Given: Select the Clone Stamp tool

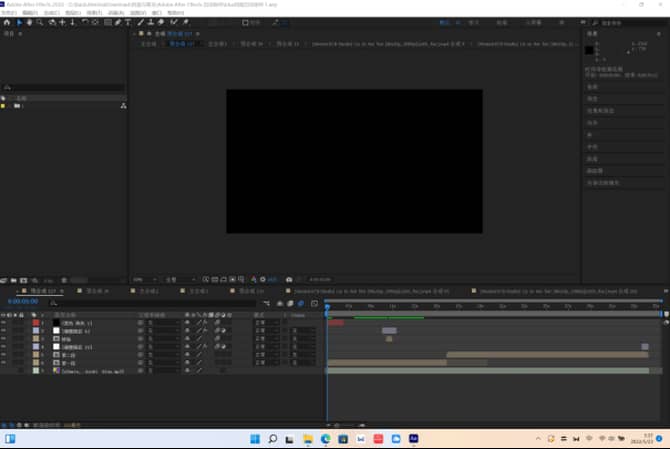Looking at the screenshot, I should 150,22.
